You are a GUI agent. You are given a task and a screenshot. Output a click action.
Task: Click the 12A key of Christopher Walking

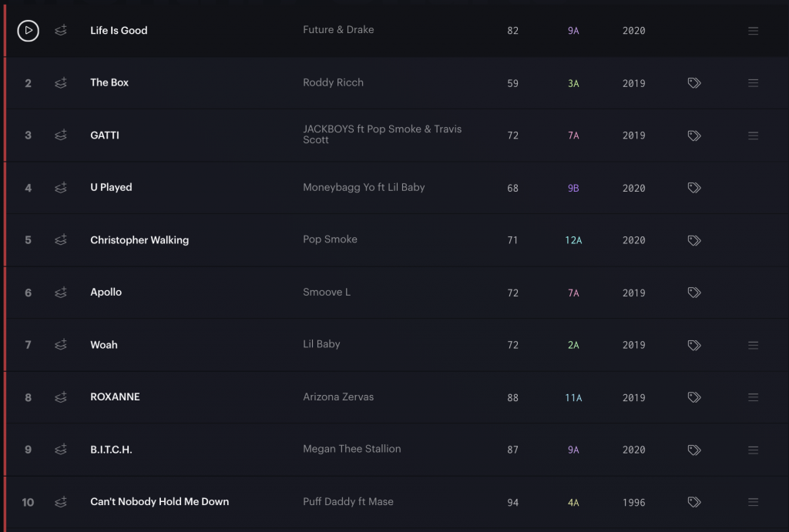[x=573, y=240]
